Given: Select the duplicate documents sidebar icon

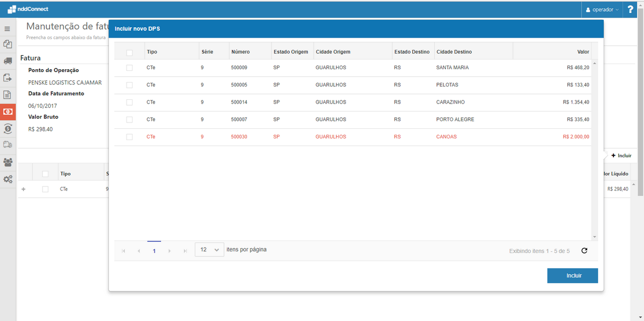Looking at the screenshot, I should pos(8,44).
